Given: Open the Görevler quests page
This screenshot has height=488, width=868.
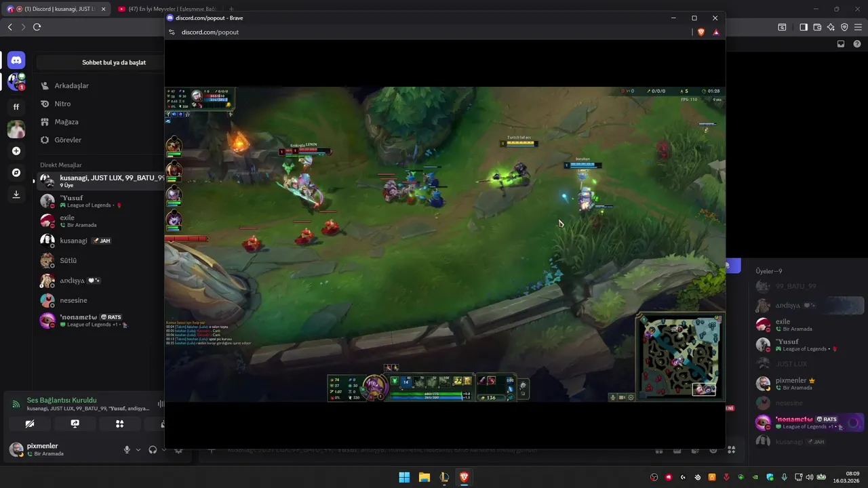Looking at the screenshot, I should click(100, 140).
